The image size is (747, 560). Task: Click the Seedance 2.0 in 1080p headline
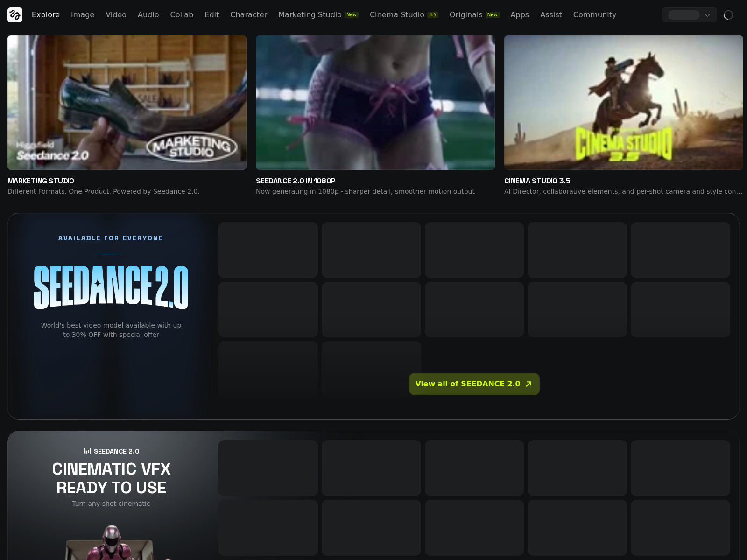pos(296,181)
